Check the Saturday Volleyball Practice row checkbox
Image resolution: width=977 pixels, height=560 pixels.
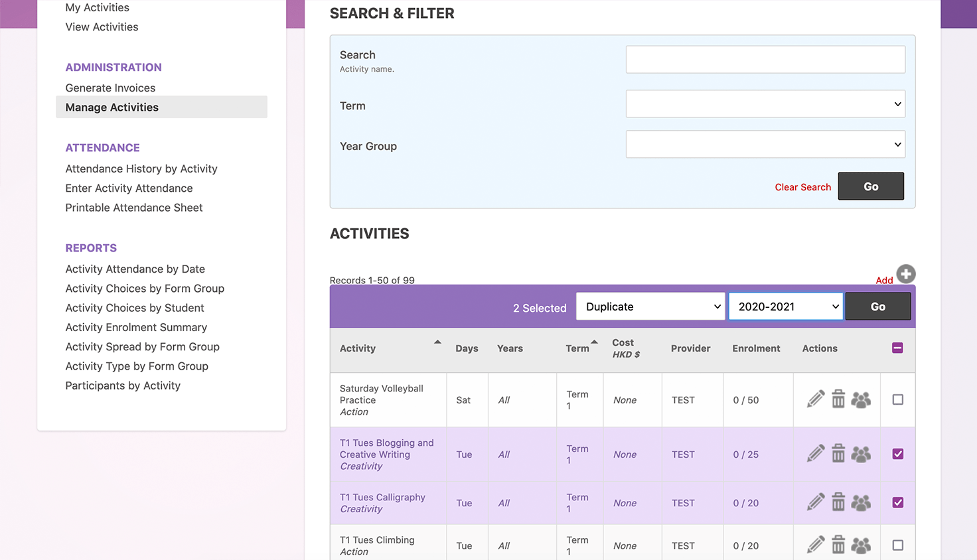tap(897, 399)
